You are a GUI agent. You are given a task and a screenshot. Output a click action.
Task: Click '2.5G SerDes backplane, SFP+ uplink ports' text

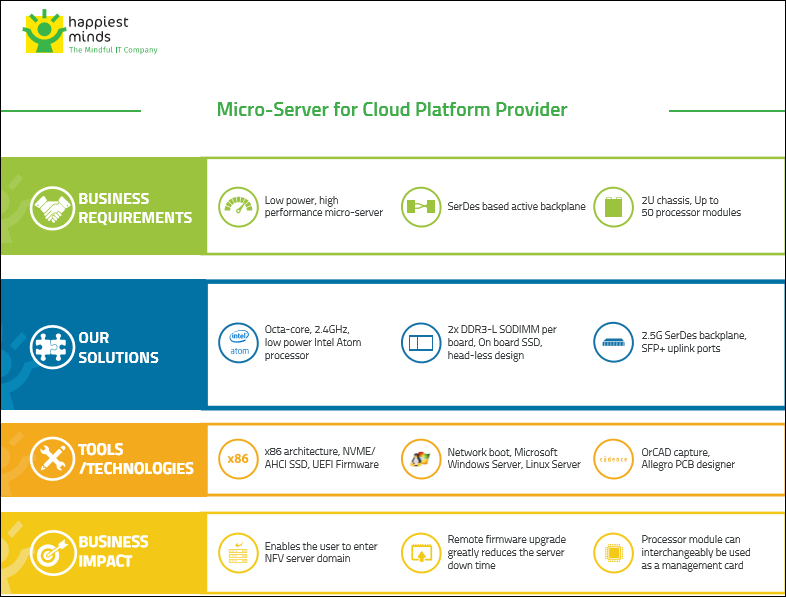tap(694, 342)
